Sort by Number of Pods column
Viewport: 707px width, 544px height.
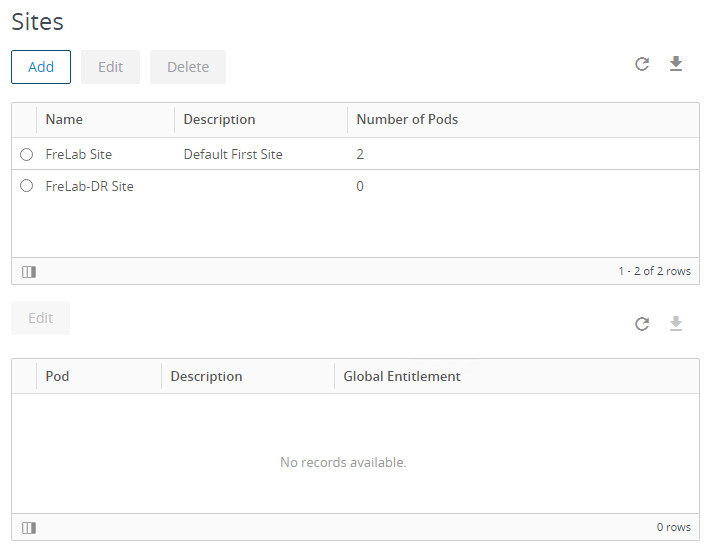pyautogui.click(x=407, y=119)
